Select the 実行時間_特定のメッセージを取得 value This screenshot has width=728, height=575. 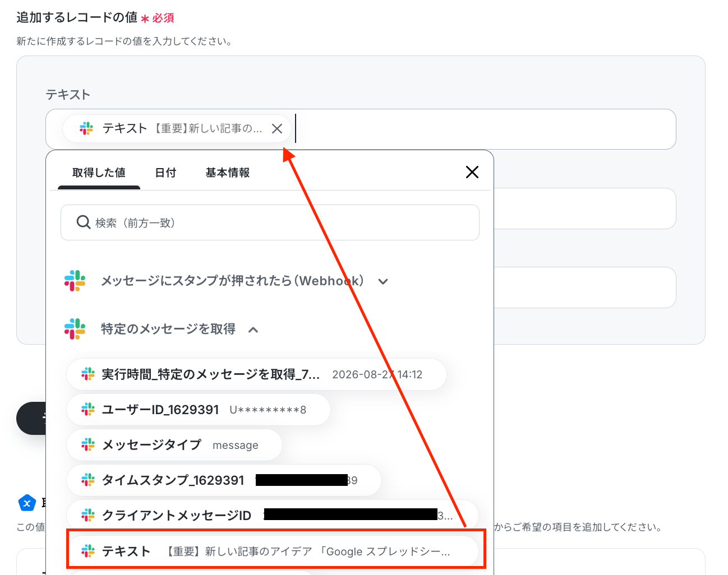[x=256, y=374]
